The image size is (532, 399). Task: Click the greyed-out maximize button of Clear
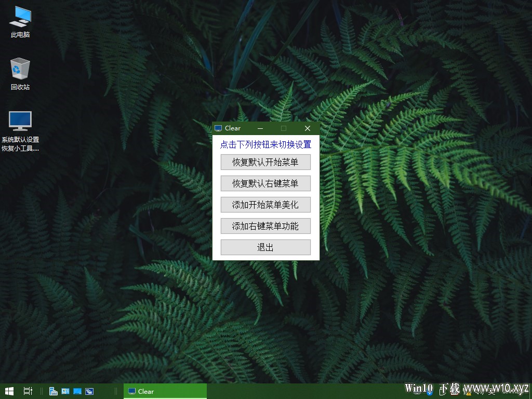pos(284,128)
